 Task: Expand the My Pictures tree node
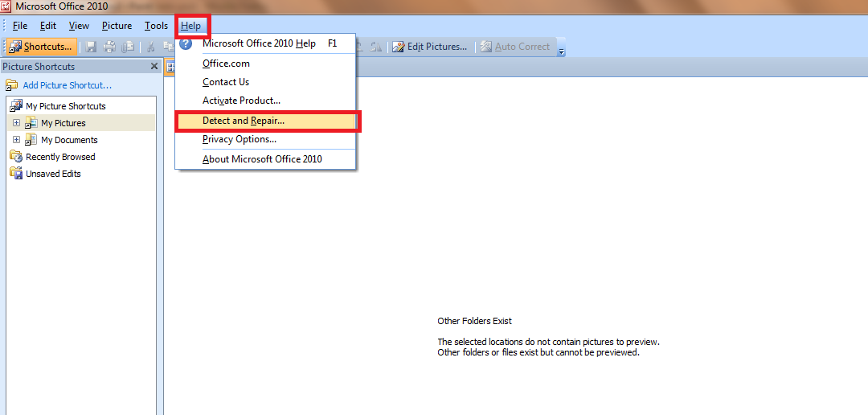coord(17,122)
